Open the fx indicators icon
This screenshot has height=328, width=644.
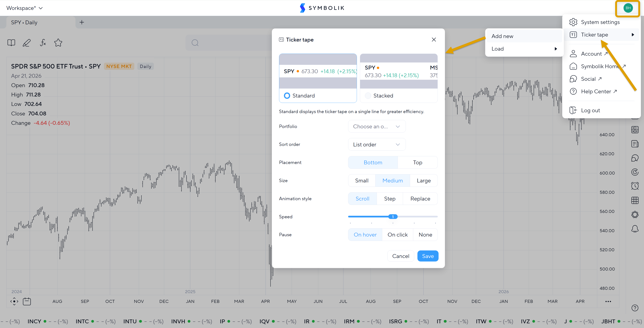pyautogui.click(x=43, y=43)
